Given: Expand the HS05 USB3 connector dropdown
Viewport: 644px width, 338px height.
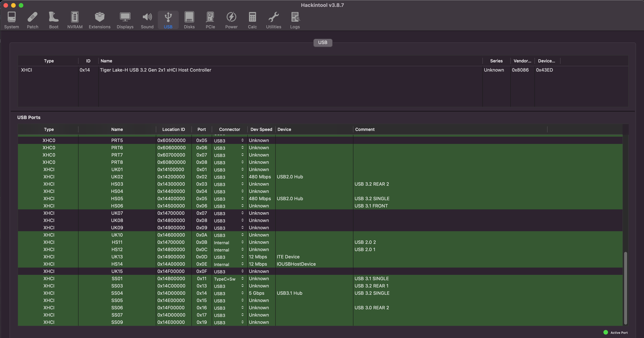Looking at the screenshot, I should (242, 198).
